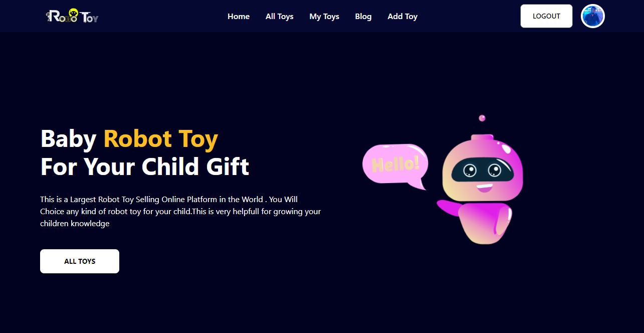Click the robot's smiling mouth
This screenshot has height=333, width=644.
[484, 188]
